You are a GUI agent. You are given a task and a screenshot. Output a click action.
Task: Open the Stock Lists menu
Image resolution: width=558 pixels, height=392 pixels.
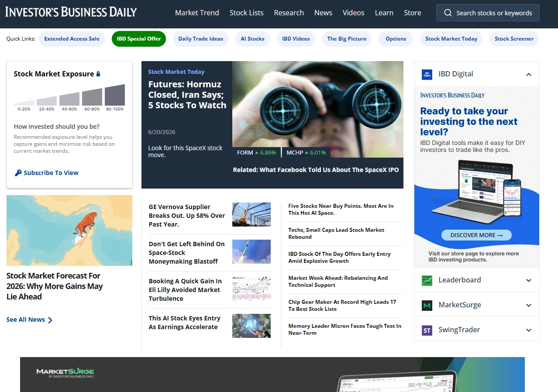click(247, 13)
